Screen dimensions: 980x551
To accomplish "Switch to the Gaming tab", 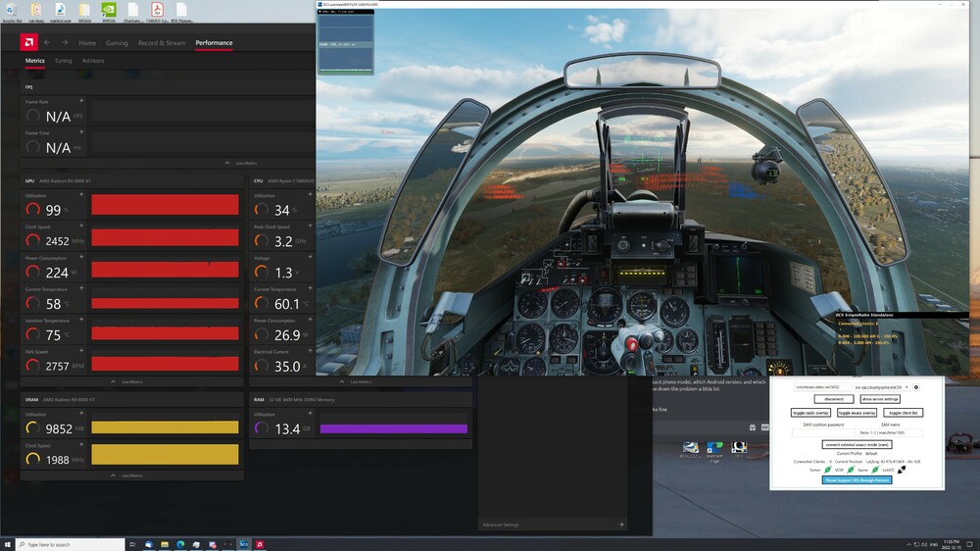I will point(117,43).
